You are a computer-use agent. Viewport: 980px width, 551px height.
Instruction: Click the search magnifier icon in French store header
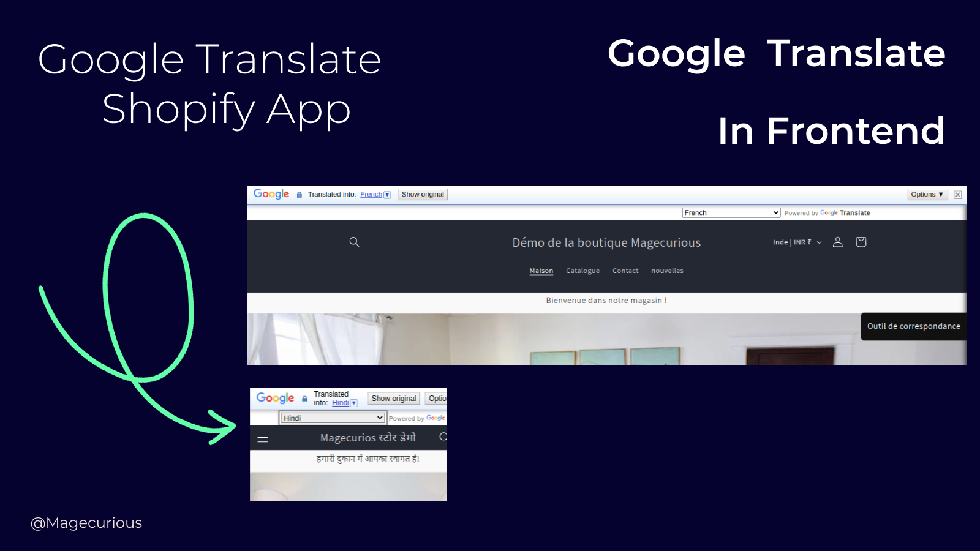coord(354,242)
